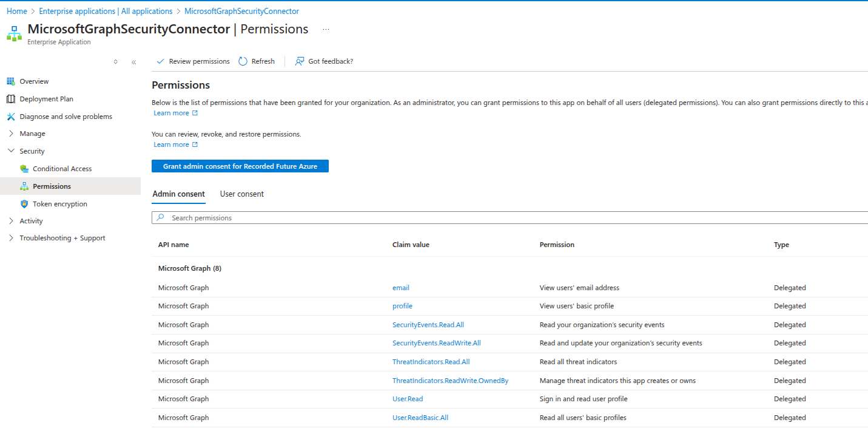Viewport: 868px width, 431px height.
Task: Open the ellipsis menu next to Permissions title
Action: 326,29
